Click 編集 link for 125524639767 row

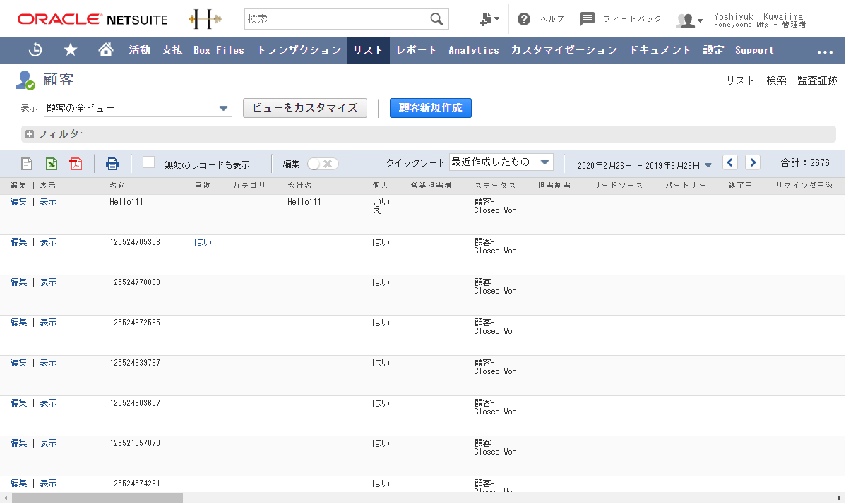point(18,363)
